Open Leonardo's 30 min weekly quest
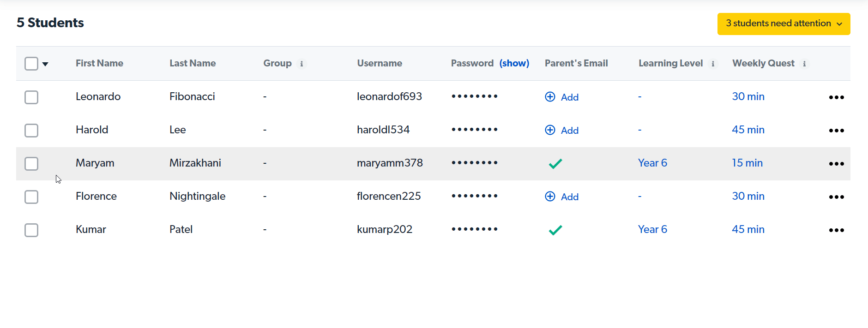Screen dimensions: 868x328 [748, 96]
